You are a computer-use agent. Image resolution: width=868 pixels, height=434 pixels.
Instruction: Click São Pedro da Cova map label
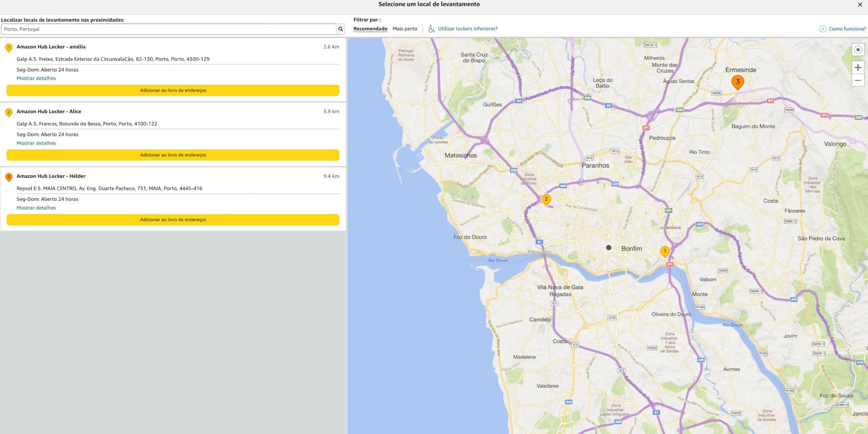click(821, 239)
